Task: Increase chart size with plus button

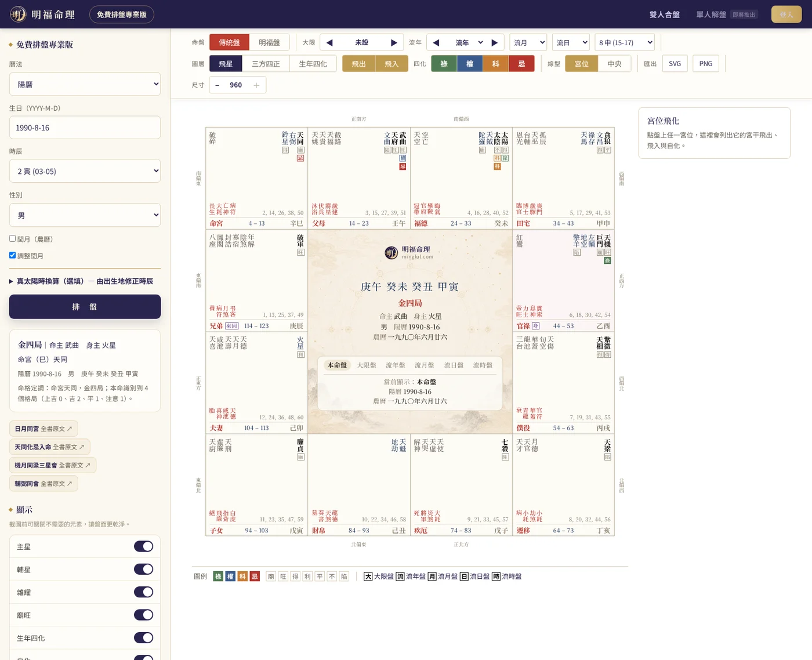Action: click(256, 85)
